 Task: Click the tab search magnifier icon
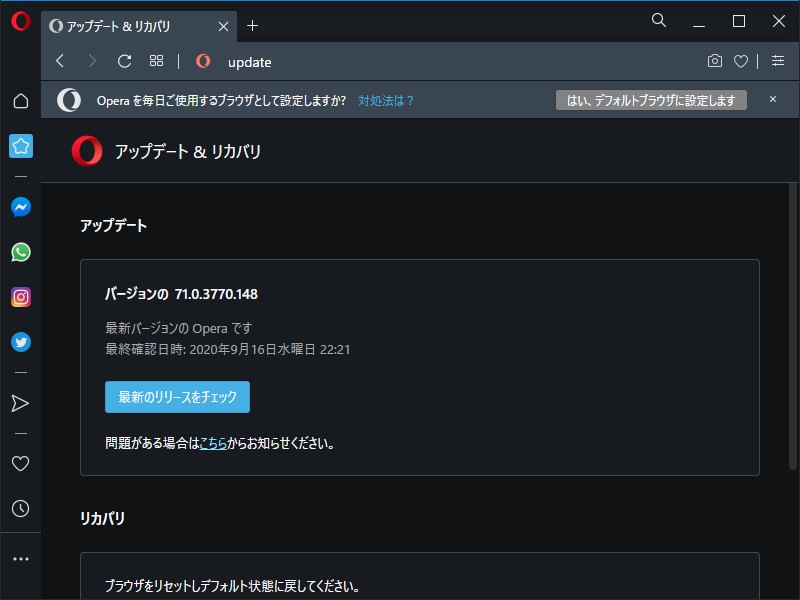(659, 20)
